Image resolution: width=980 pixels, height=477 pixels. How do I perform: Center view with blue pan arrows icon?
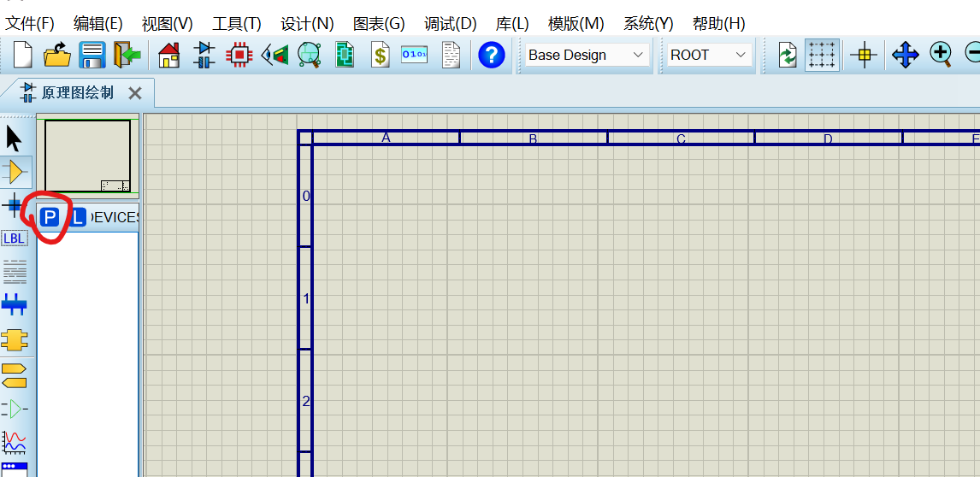(x=905, y=55)
